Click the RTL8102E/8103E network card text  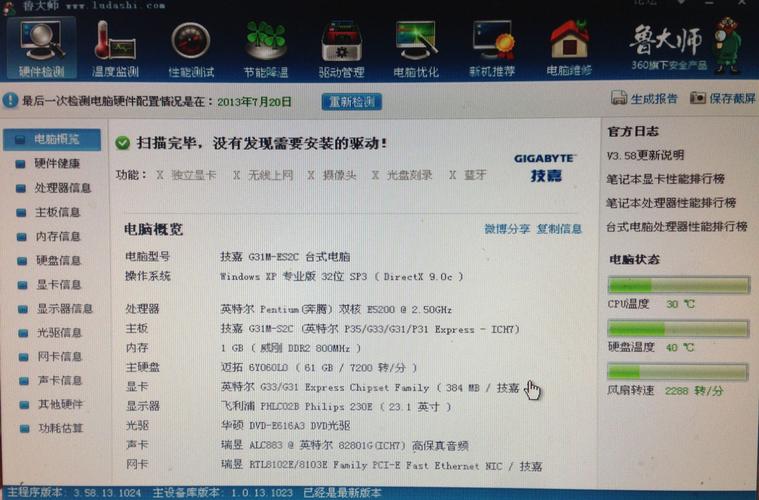[x=381, y=466]
